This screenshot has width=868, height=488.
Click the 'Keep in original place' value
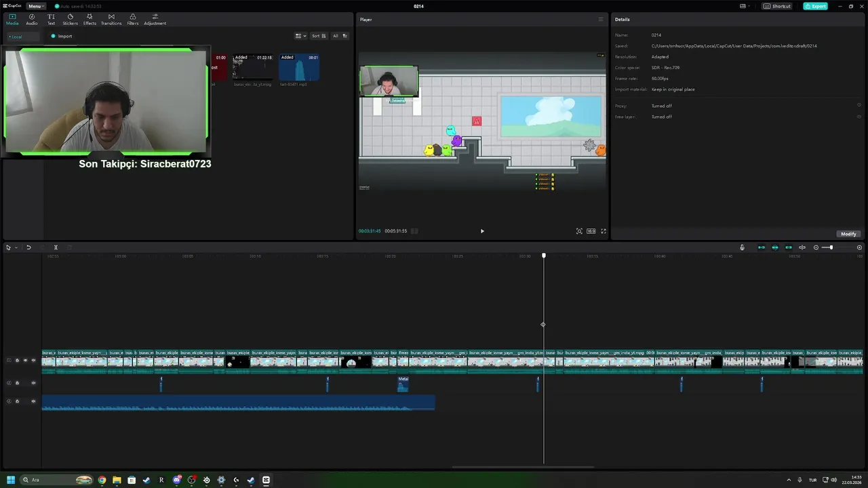tap(673, 89)
